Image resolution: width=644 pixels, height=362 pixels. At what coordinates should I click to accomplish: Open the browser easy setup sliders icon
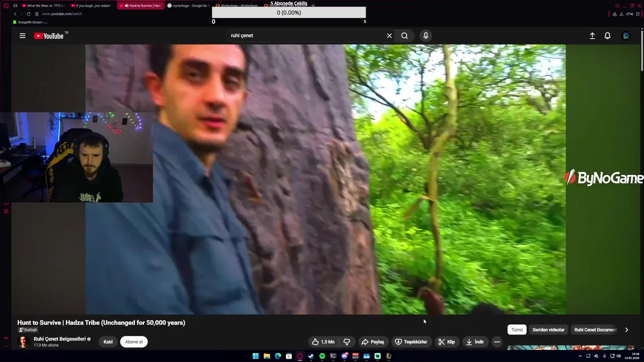coord(637,14)
